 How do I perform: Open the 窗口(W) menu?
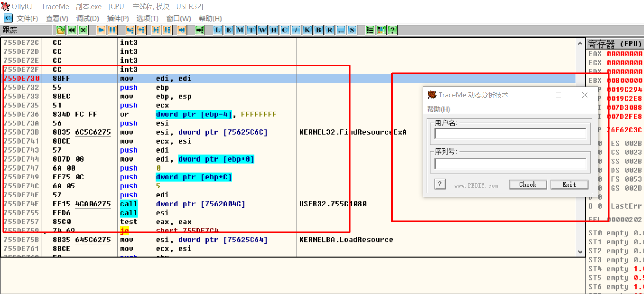tap(179, 19)
